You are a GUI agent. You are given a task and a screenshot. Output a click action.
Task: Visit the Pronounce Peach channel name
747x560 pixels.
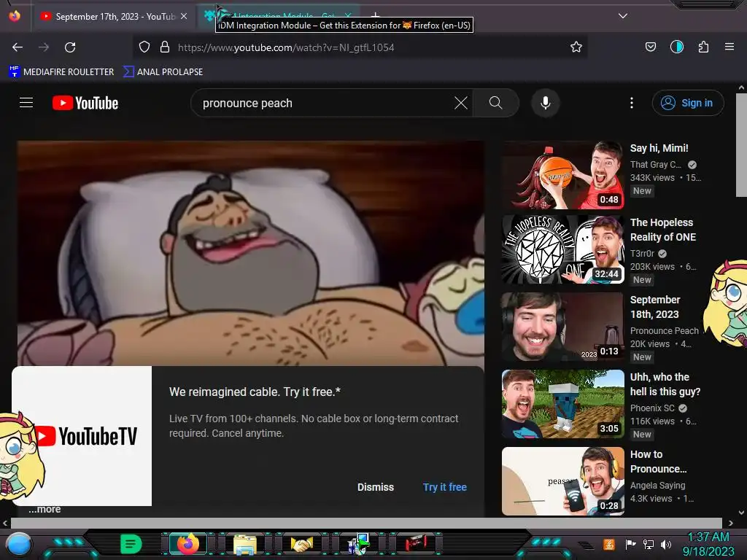pos(664,330)
